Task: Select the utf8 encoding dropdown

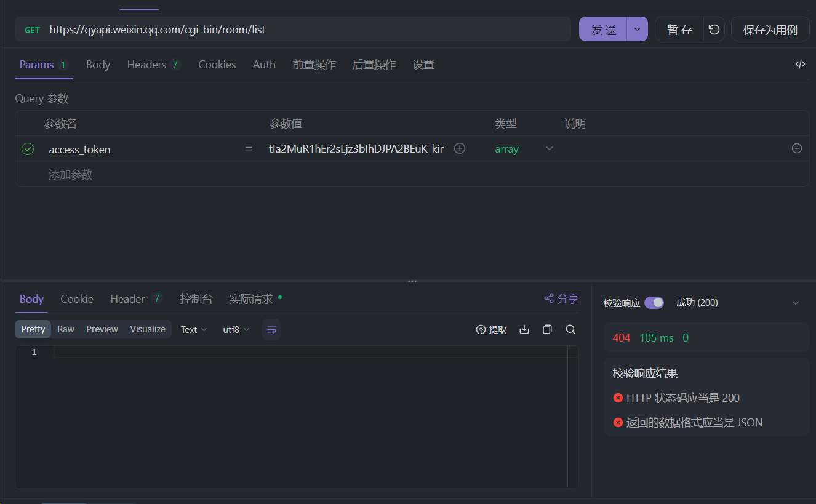Action: (x=236, y=329)
